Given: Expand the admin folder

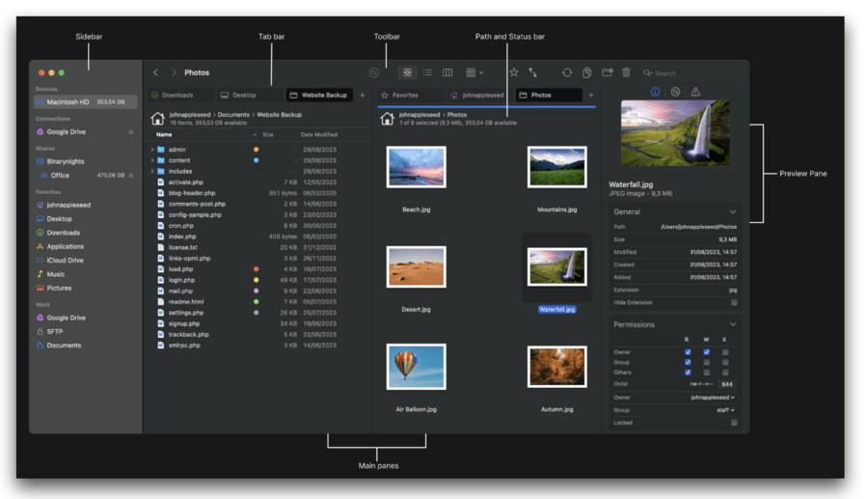Looking at the screenshot, I should [x=152, y=150].
